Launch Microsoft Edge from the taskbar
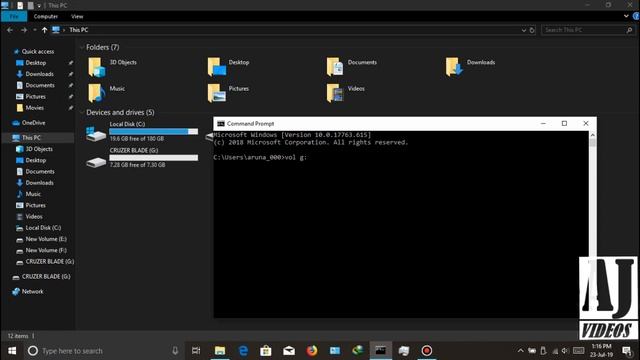 tap(243, 351)
